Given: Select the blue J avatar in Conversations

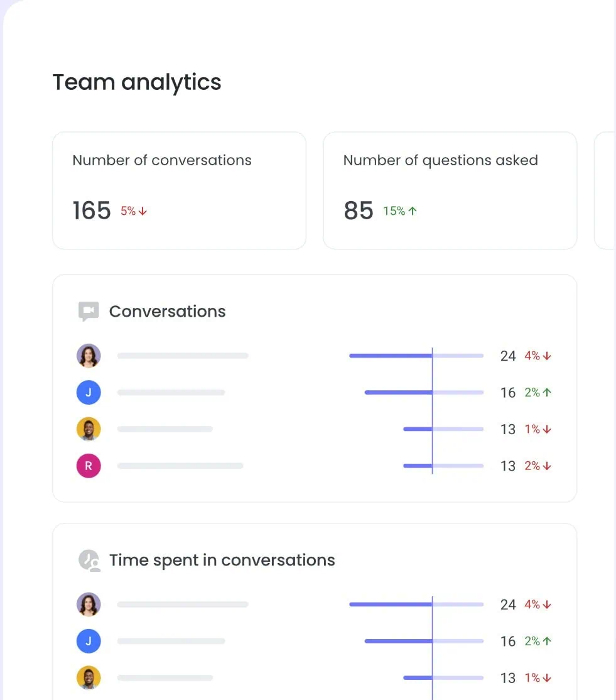Looking at the screenshot, I should tap(89, 392).
